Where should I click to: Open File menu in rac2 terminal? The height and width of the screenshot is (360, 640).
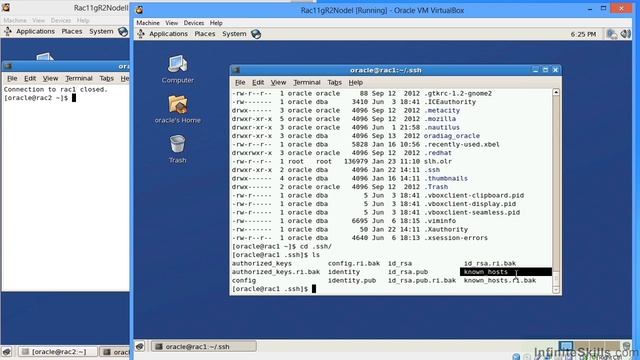coord(12,78)
